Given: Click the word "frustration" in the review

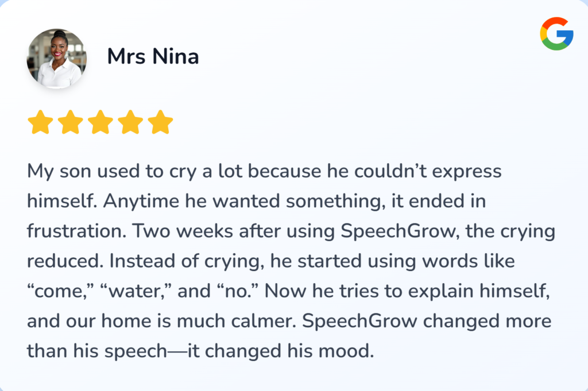Looking at the screenshot, I should (73, 231).
